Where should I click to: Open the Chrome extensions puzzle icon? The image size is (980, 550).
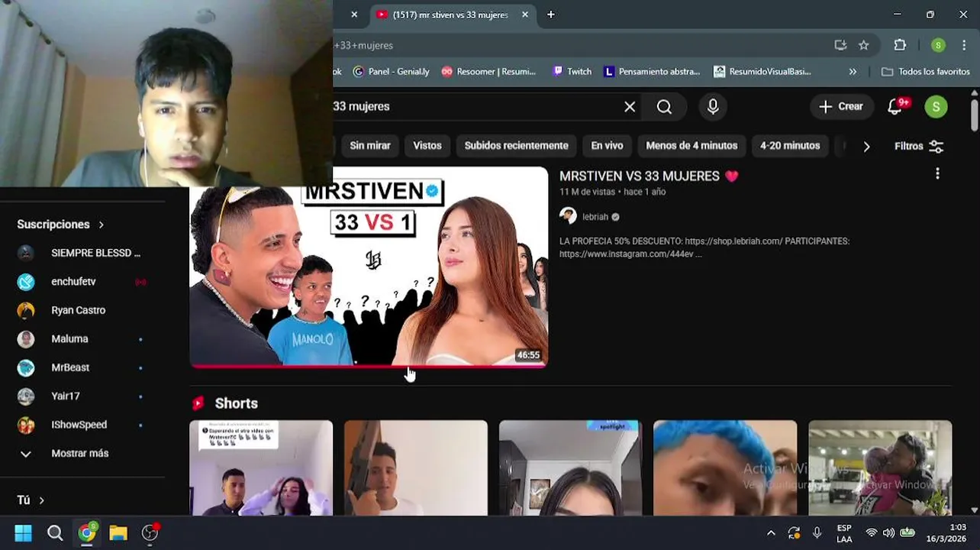pyautogui.click(x=900, y=45)
